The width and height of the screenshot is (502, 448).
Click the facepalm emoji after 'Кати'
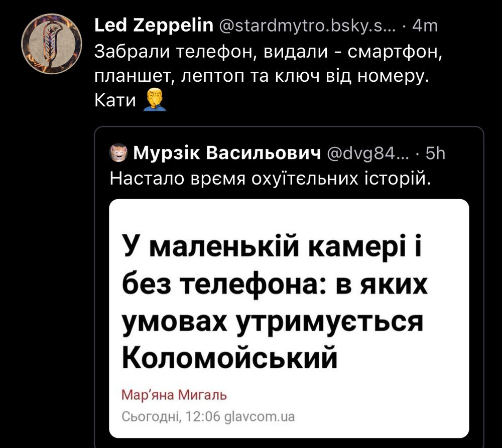(155, 100)
